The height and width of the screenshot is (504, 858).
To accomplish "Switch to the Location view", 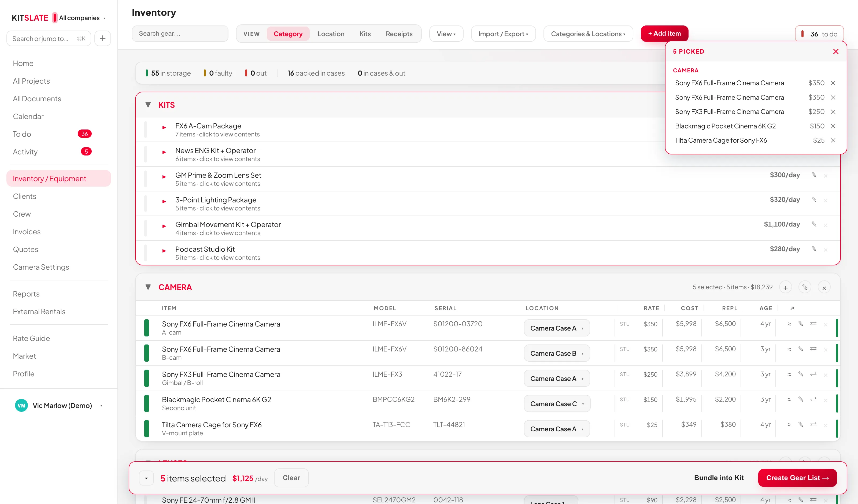I will (331, 34).
